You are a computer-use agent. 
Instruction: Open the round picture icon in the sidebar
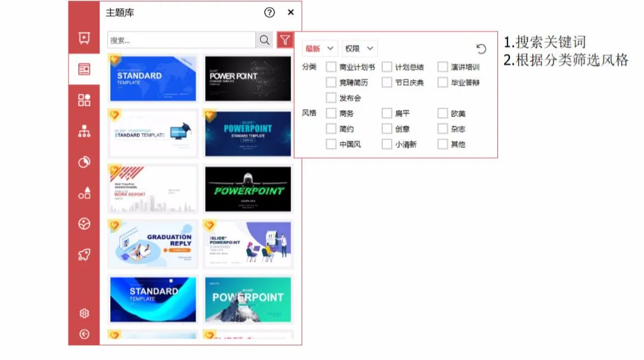pyautogui.click(x=84, y=224)
